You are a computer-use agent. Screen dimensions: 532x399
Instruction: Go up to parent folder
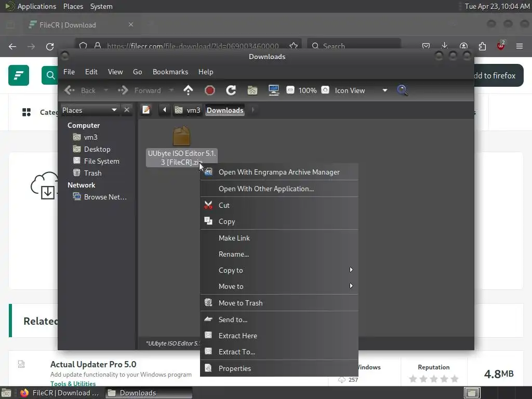[x=188, y=90]
